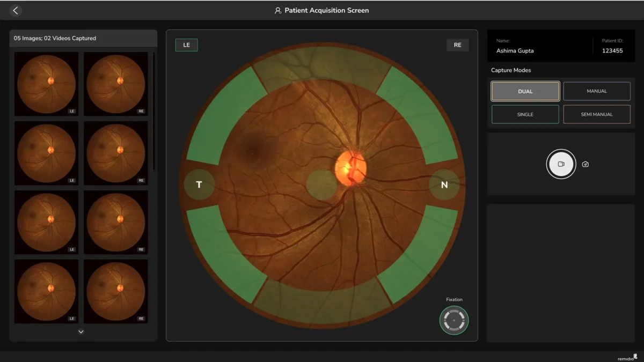644x362 pixels.
Task: Click the camera snapshot icon beside record button
Action: 585,164
